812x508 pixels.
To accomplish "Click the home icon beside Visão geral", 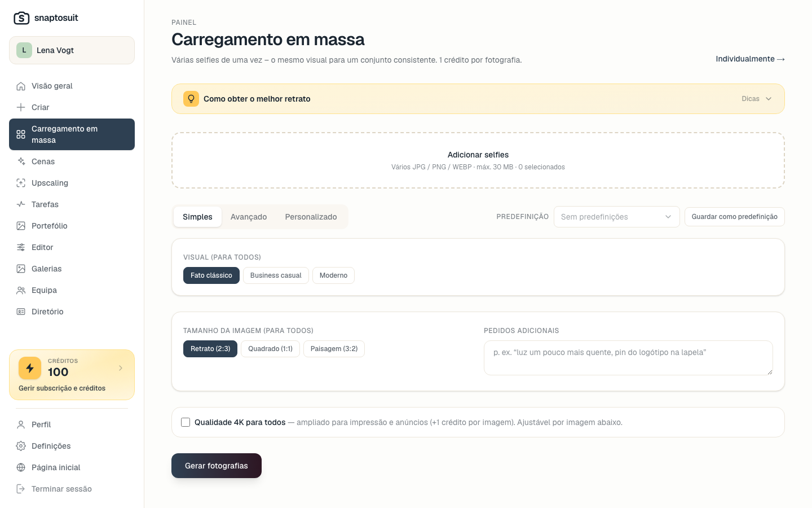I will point(21,86).
